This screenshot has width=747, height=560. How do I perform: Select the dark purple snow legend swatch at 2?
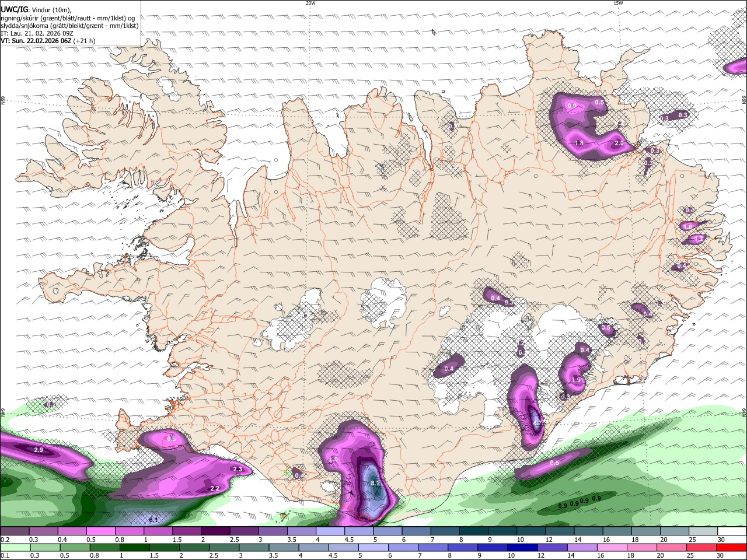click(x=215, y=531)
